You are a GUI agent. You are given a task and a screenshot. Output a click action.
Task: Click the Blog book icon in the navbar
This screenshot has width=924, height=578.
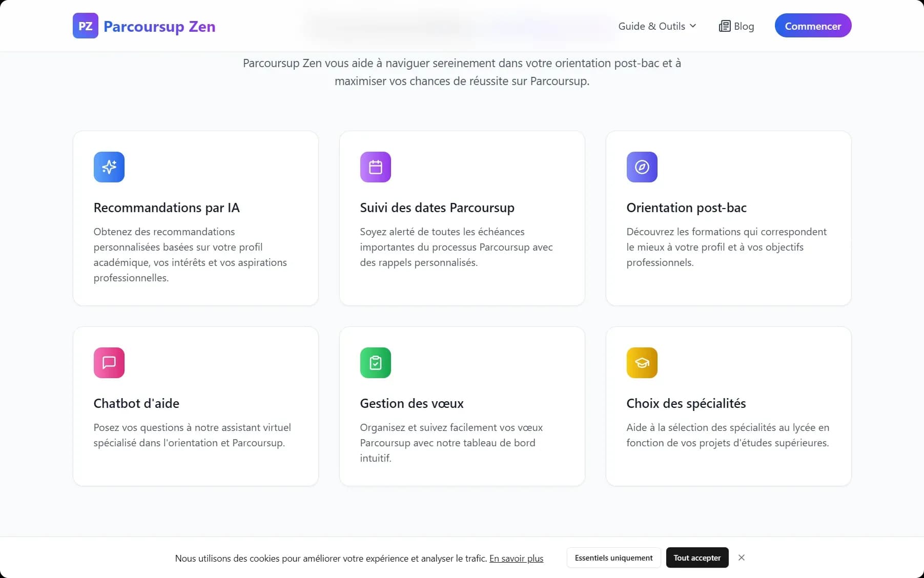pos(724,26)
